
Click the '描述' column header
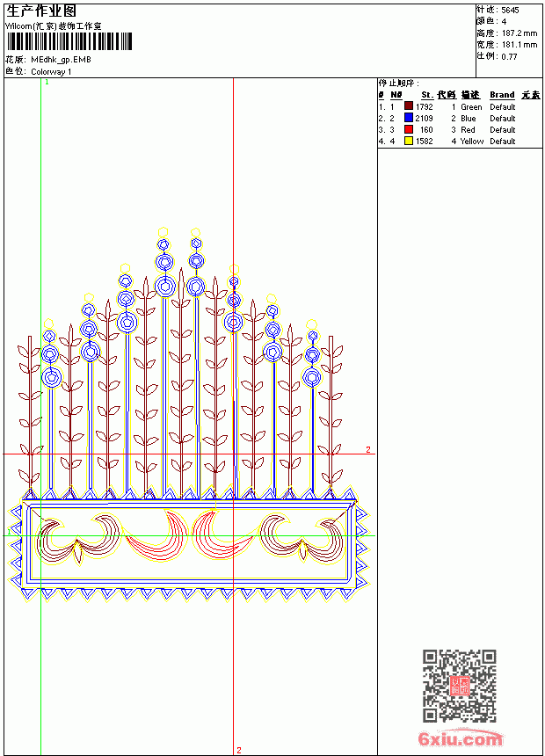pos(470,95)
